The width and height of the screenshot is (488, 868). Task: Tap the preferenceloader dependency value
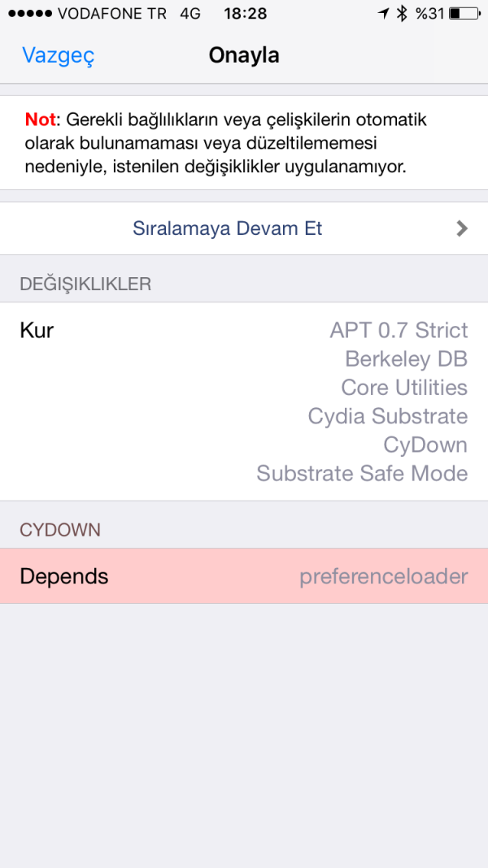[x=383, y=576]
